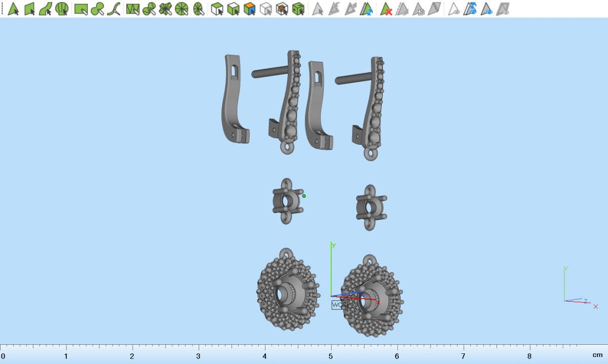Select the circular brush selection tool
Viewport: 608px width, 364px height.
98,9
